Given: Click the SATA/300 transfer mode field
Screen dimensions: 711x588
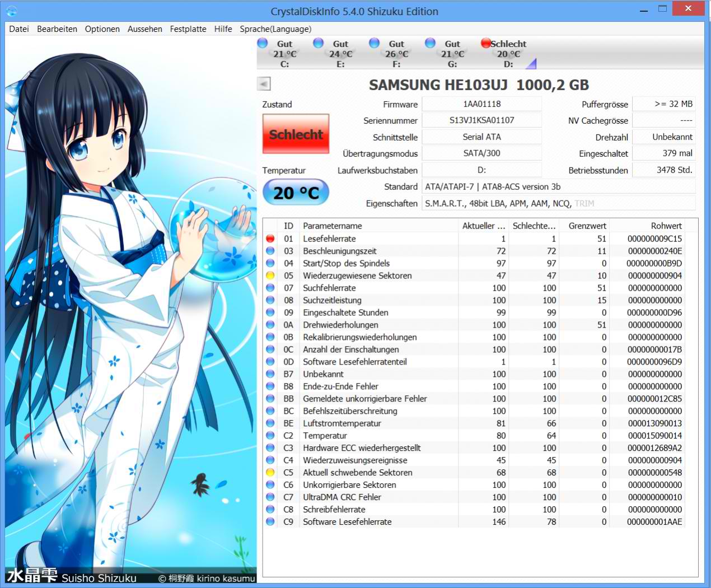Looking at the screenshot, I should (481, 153).
